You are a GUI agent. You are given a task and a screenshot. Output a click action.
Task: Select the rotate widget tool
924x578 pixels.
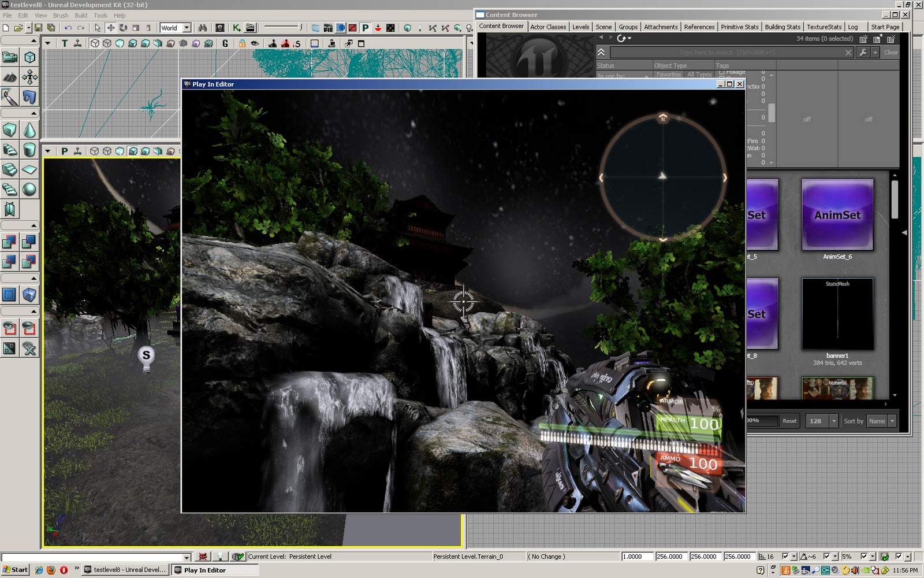[x=123, y=28]
